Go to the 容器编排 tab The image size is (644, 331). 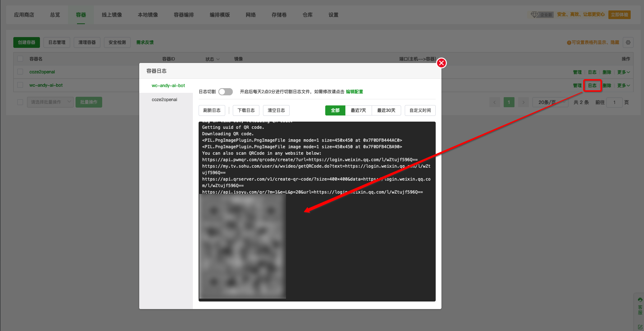pos(184,15)
